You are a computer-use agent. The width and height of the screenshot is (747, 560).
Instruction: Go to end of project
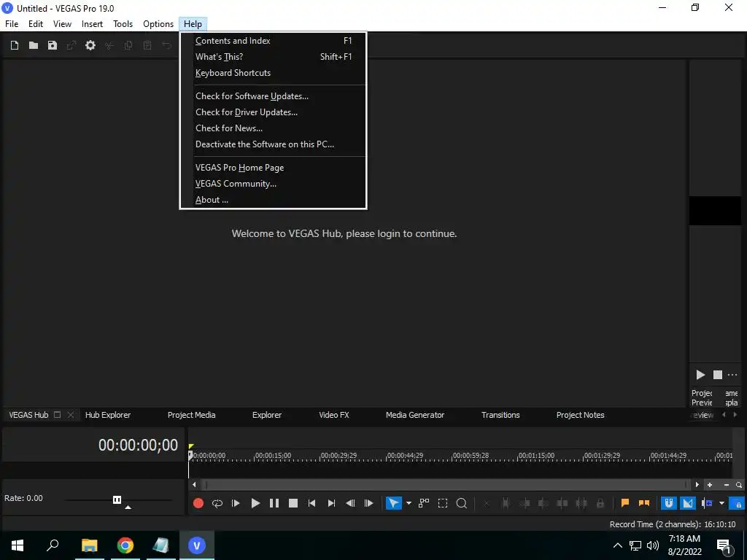coord(331,503)
